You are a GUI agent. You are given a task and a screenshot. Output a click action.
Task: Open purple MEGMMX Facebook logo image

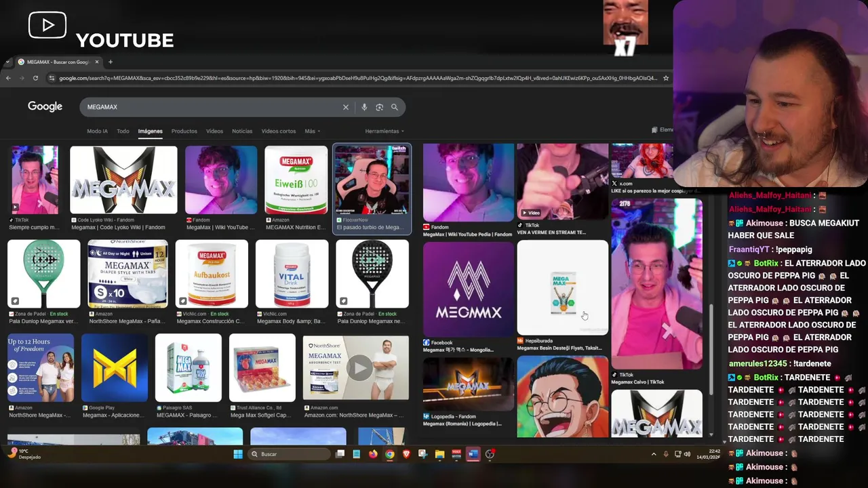click(469, 289)
